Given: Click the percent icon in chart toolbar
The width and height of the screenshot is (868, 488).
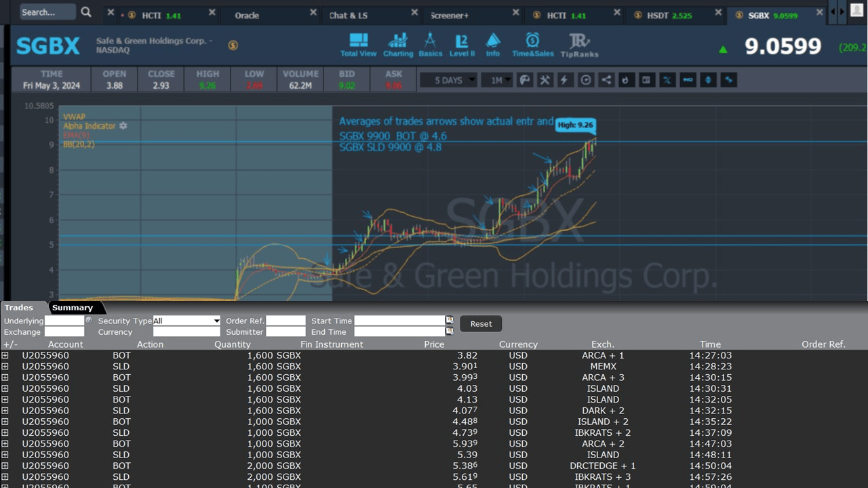Looking at the screenshot, I should click(667, 80).
